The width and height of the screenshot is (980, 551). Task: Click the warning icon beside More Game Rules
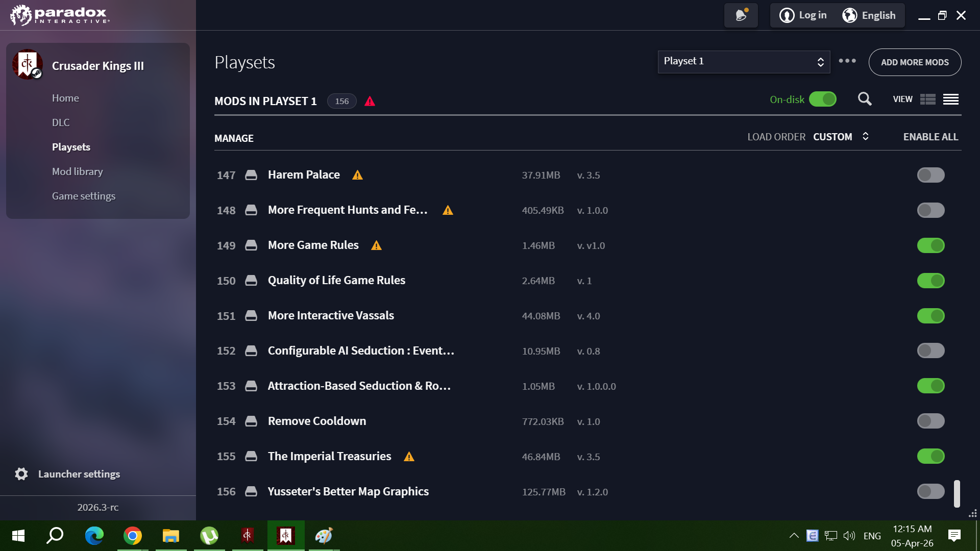tap(377, 245)
